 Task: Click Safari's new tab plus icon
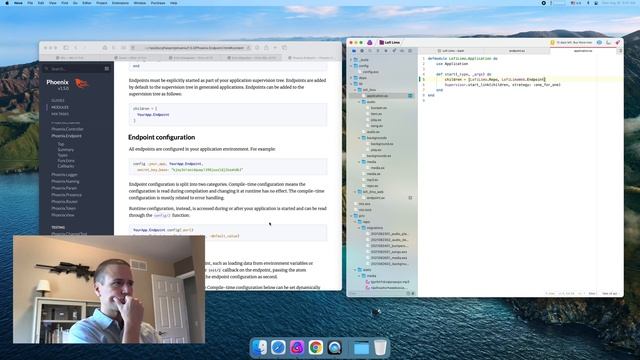tap(276, 48)
